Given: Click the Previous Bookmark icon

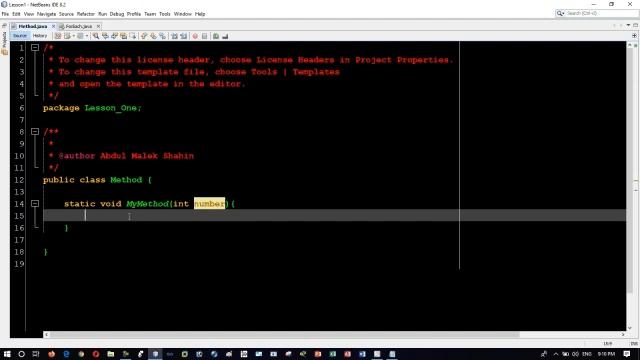Looking at the screenshot, I should pyautogui.click(x=144, y=36).
